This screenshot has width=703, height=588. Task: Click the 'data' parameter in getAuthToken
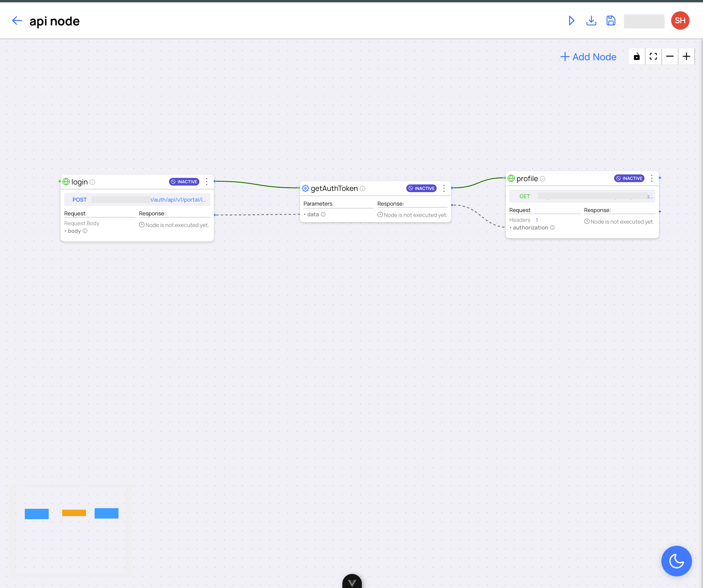click(313, 214)
